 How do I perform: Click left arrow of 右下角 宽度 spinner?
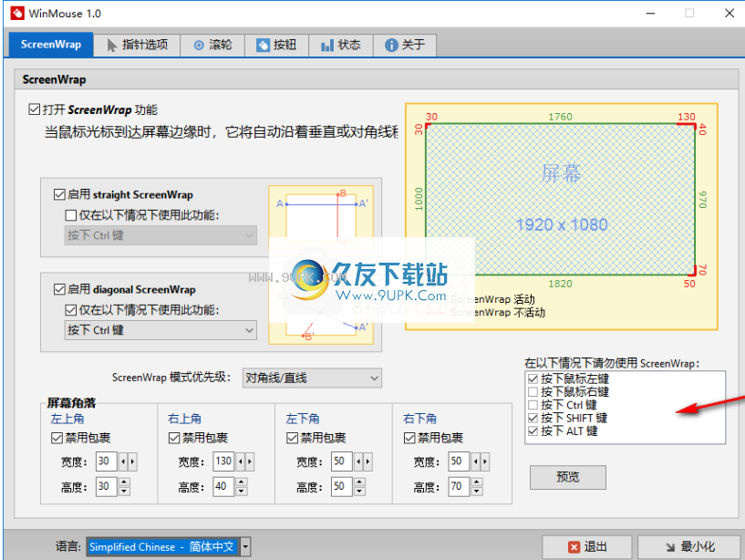point(476,461)
